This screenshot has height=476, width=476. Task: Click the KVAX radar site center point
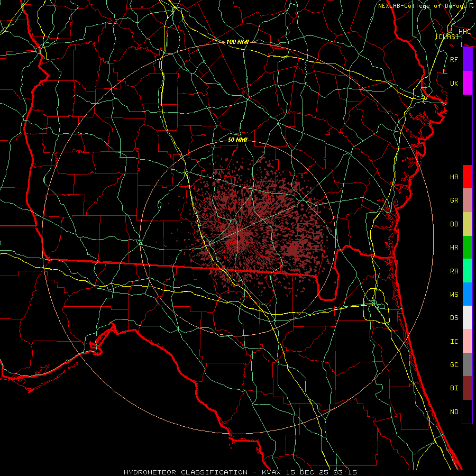click(x=239, y=239)
